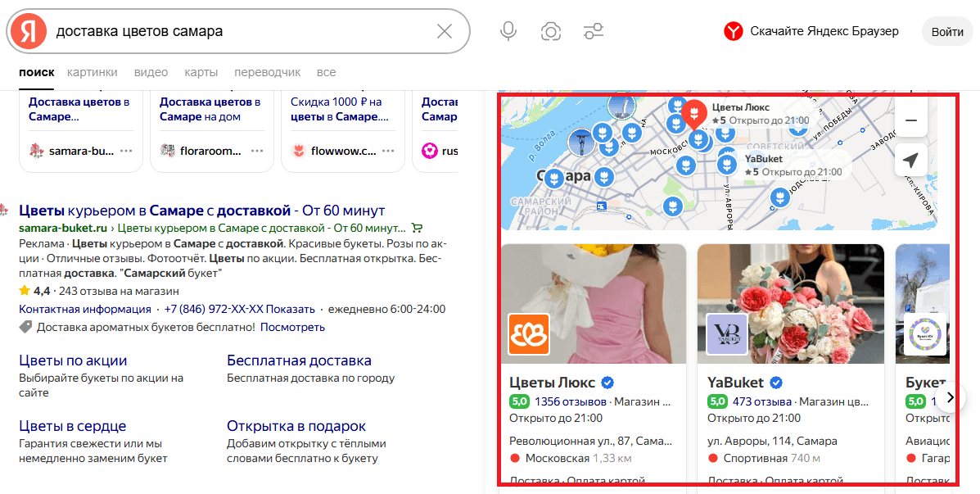
Task: Click Цветы Люкс orange logo
Action: [x=529, y=334]
